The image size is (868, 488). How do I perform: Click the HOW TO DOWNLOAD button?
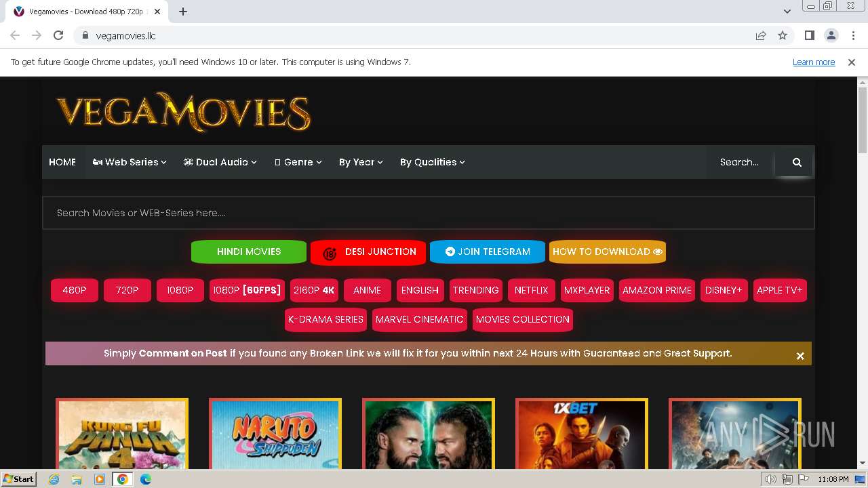pyautogui.click(x=607, y=251)
